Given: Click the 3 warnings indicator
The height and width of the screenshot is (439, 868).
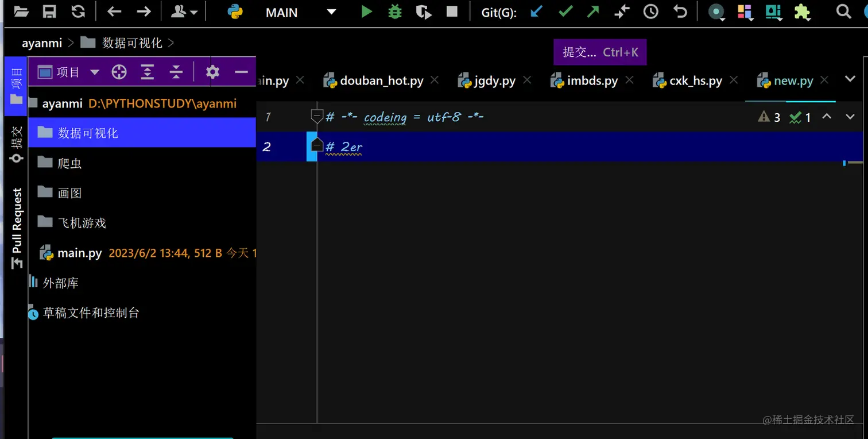Looking at the screenshot, I should [x=769, y=117].
